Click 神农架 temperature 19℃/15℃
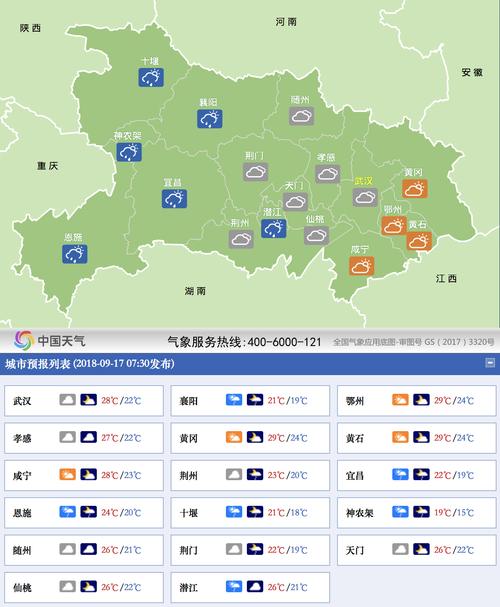The height and width of the screenshot is (607, 500). 454,513
